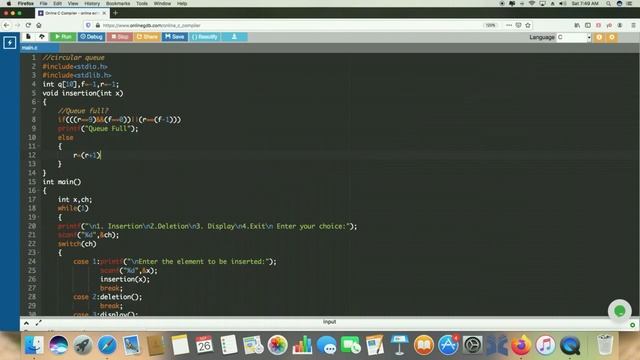This screenshot has height=360, width=640.
Task: Select the Online C Compiler browser tab
Action: (72, 13)
